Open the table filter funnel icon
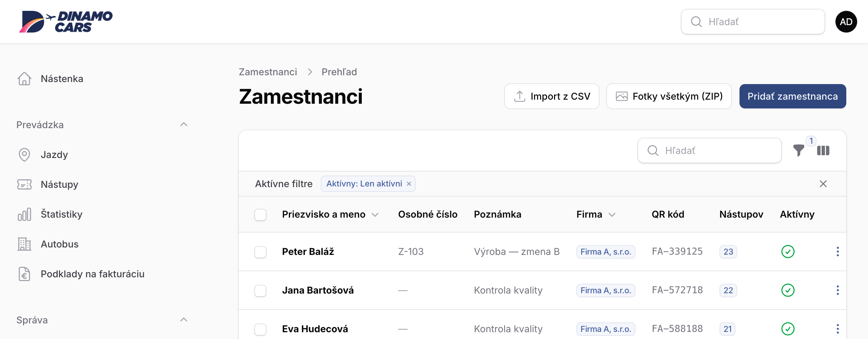Viewport: 868px width, 339px height. click(x=799, y=151)
